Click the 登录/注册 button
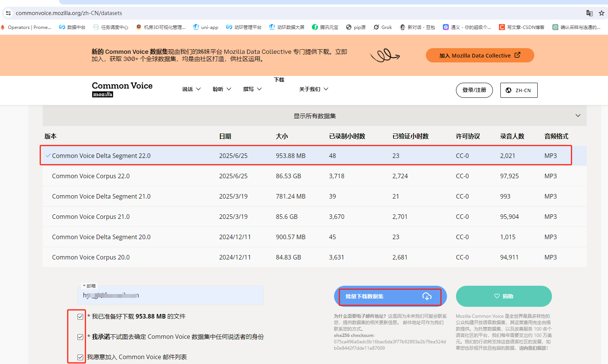Viewport: 608px width, 364px height. click(474, 90)
